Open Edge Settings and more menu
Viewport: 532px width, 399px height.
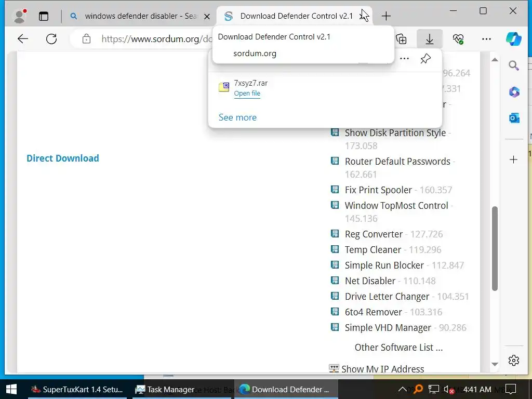click(486, 39)
